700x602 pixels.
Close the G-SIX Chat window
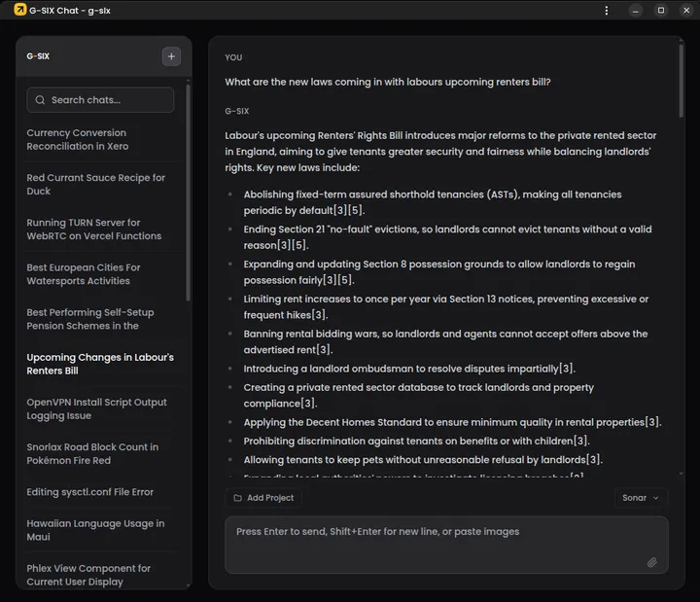[x=686, y=11]
